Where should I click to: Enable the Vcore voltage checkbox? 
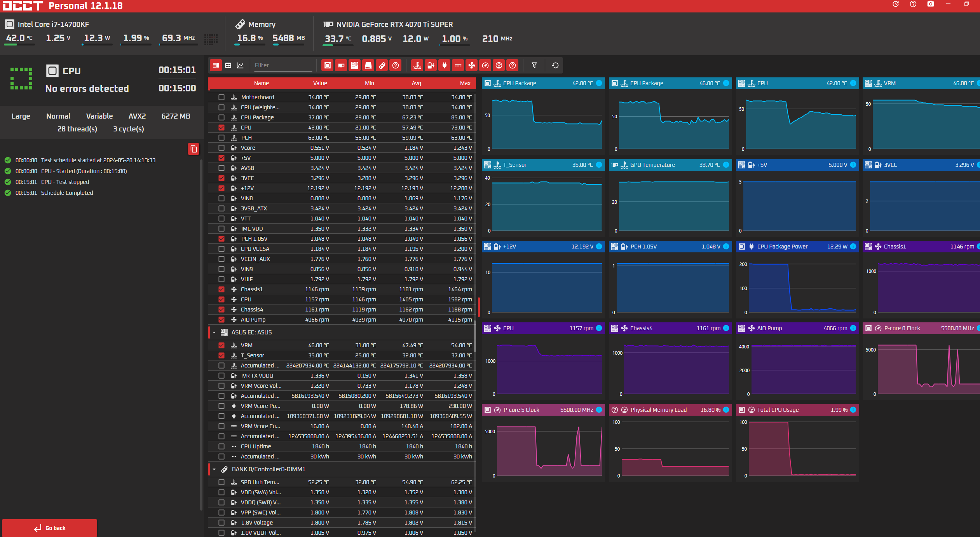(221, 148)
